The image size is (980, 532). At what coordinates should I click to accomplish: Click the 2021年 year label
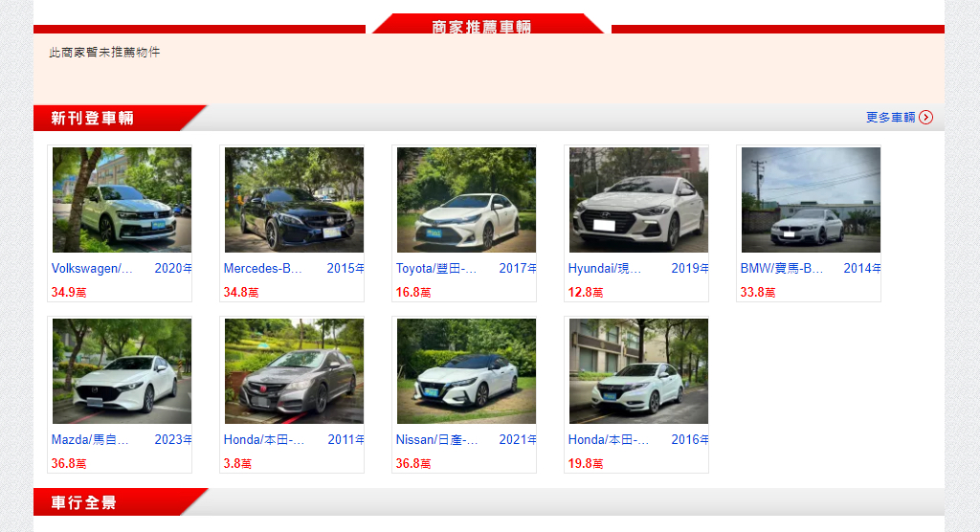point(518,439)
